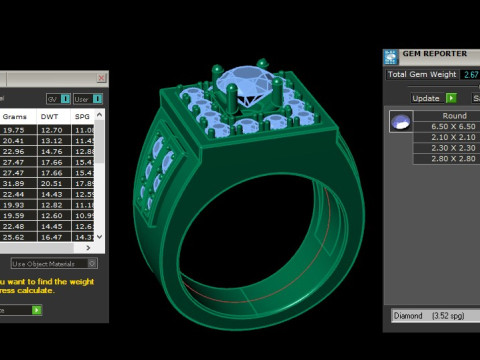This screenshot has height=360, width=480.
Task: Click the 19.75 grams cell
Action: tap(18, 130)
